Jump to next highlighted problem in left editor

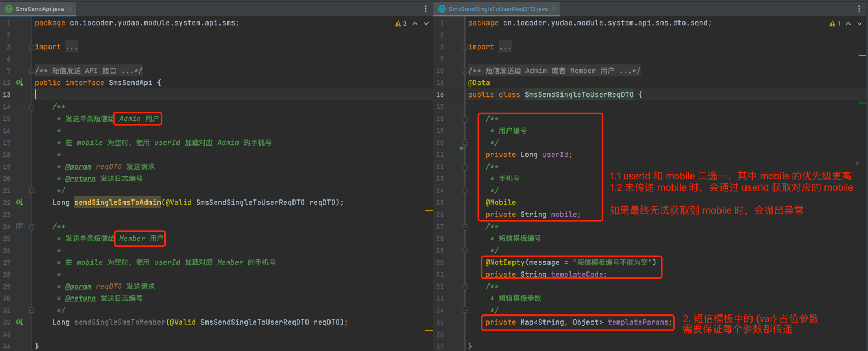coord(426,23)
